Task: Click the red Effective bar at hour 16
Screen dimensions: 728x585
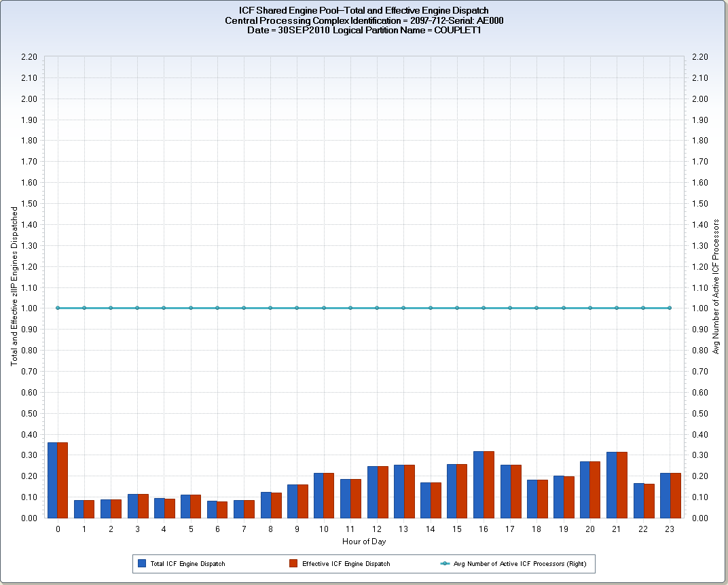Action: [x=489, y=484]
